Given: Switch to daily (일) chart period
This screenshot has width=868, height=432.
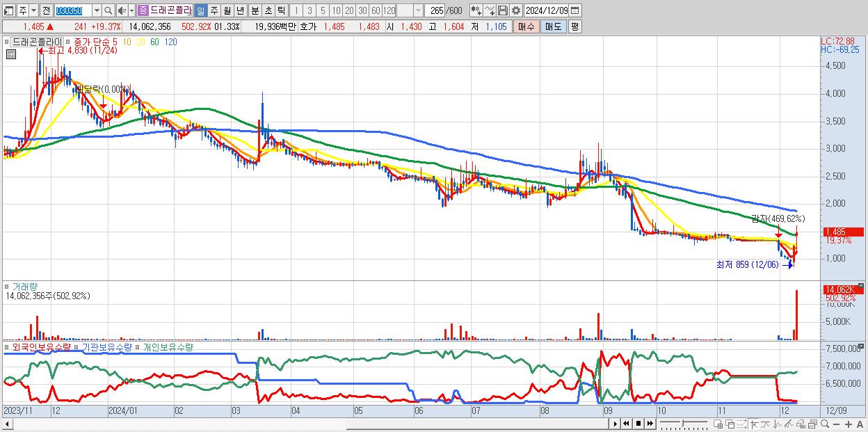Looking at the screenshot, I should tap(200, 10).
